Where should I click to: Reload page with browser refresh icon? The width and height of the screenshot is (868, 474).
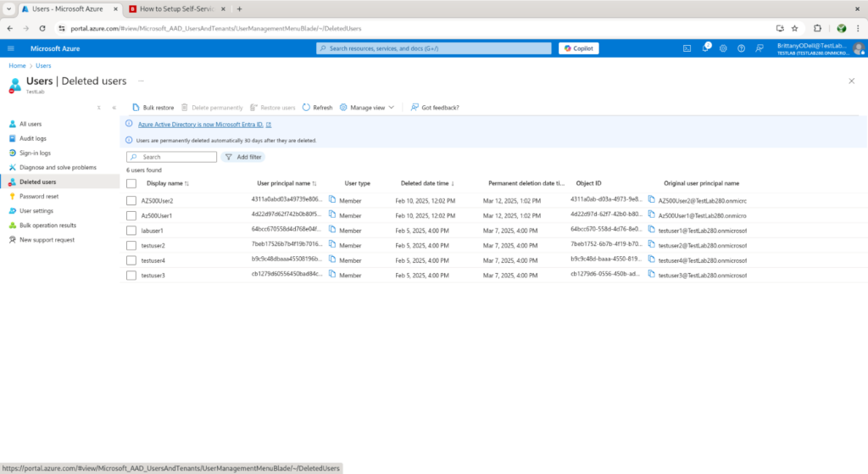point(42,28)
